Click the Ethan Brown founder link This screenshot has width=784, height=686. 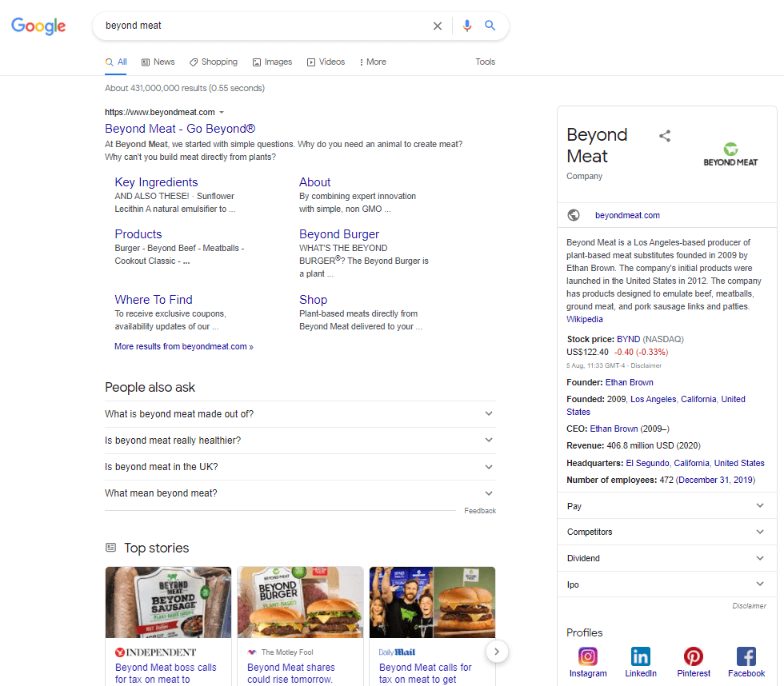[x=629, y=382]
